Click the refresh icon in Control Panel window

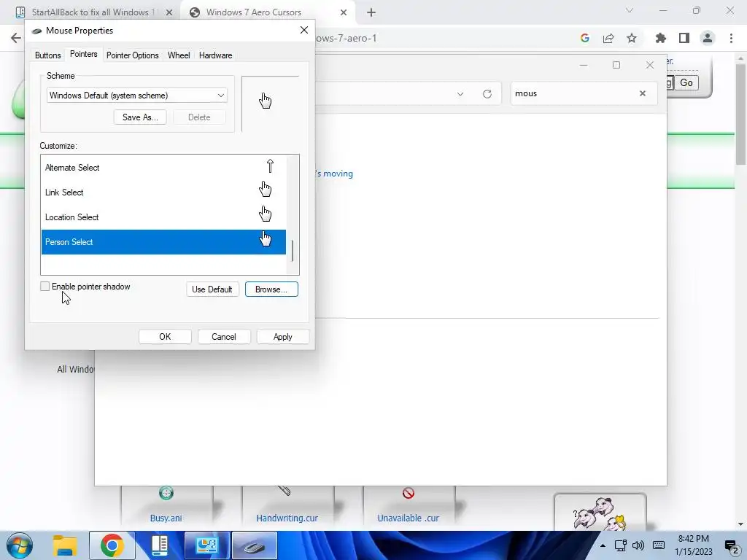487,94
